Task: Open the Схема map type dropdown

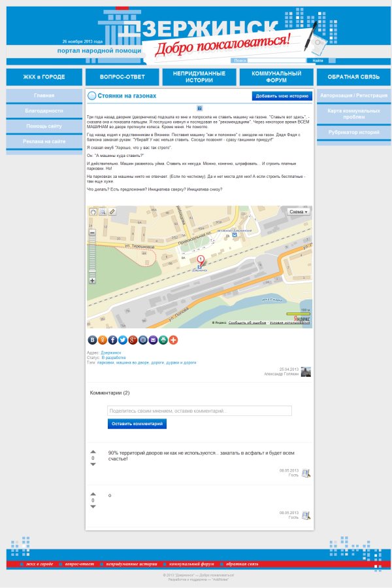Action: click(x=299, y=212)
